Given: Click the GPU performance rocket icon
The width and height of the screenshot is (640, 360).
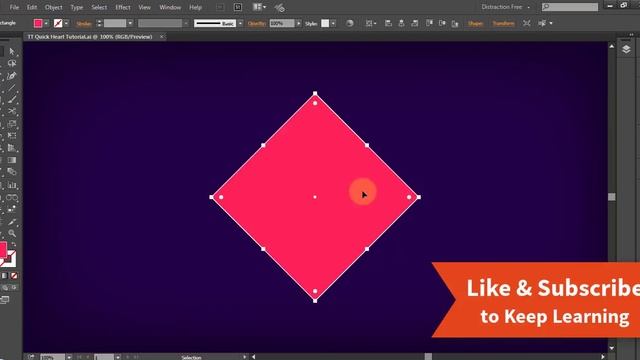Looking at the screenshot, I should [280, 8].
